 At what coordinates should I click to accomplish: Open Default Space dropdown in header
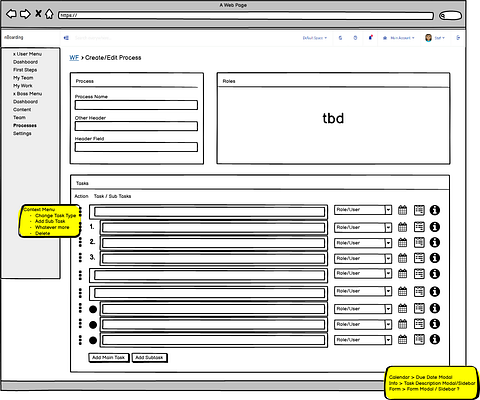[315, 38]
